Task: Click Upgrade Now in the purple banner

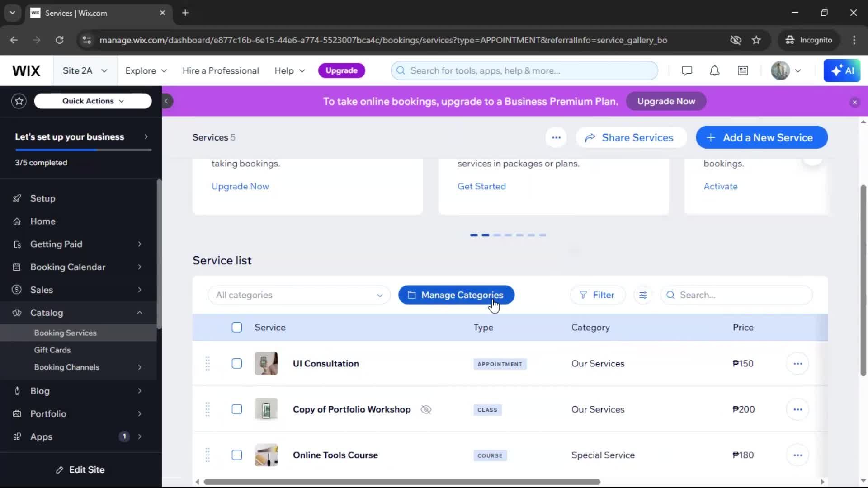Action: (666, 101)
